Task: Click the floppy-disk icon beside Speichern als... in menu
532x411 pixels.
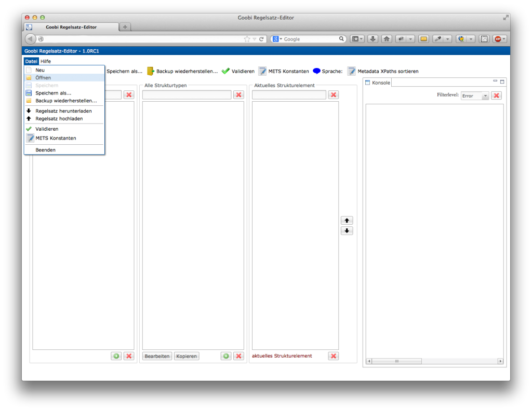Action: tap(29, 93)
